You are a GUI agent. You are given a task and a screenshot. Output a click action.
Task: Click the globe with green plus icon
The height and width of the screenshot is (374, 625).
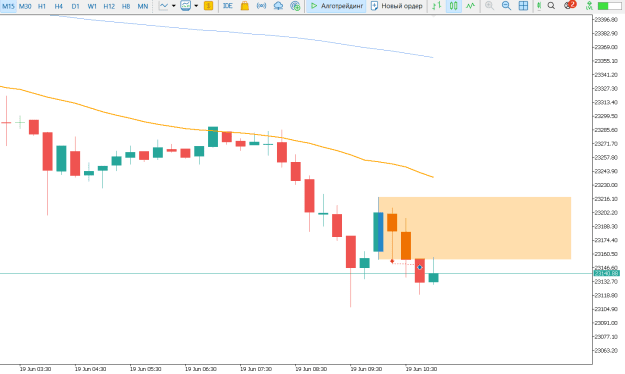pos(295,6)
